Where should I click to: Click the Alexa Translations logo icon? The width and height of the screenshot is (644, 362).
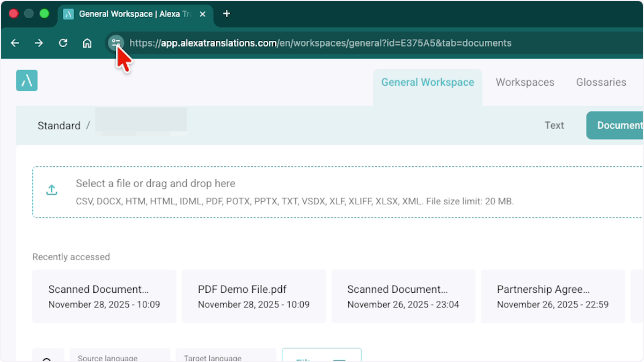pos(27,80)
